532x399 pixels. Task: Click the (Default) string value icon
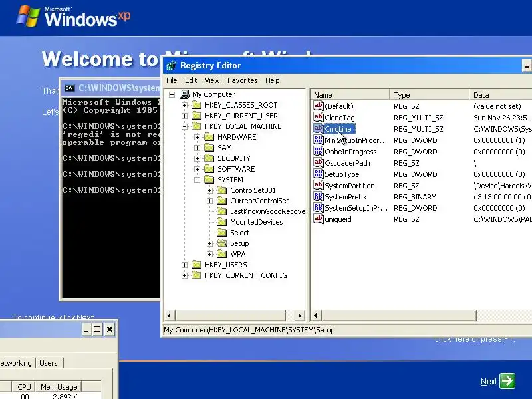(x=319, y=106)
